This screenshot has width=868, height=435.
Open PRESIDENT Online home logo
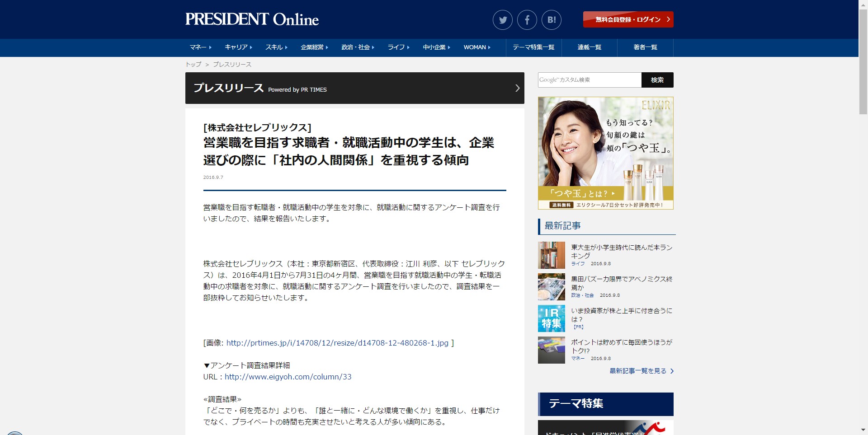[x=252, y=19]
